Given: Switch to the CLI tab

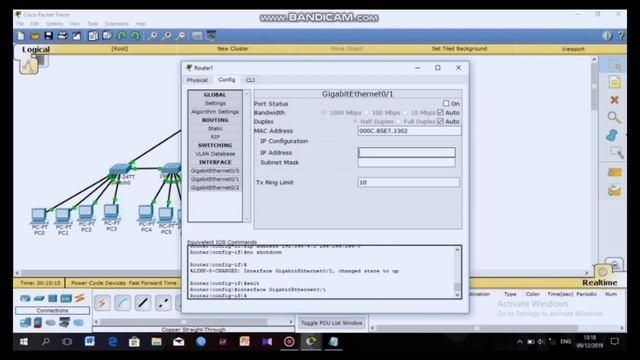Looking at the screenshot, I should pyautogui.click(x=251, y=80).
